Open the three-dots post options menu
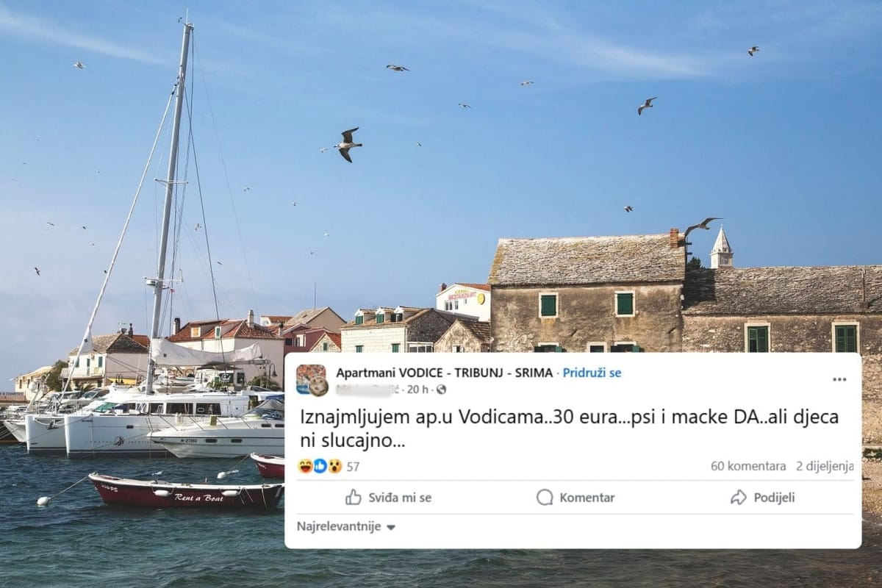The width and height of the screenshot is (882, 588). click(839, 379)
